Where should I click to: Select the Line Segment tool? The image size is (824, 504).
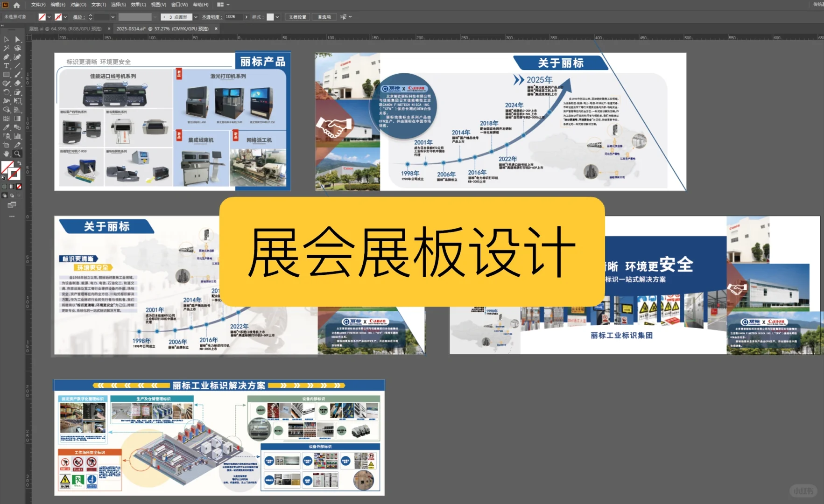click(18, 65)
